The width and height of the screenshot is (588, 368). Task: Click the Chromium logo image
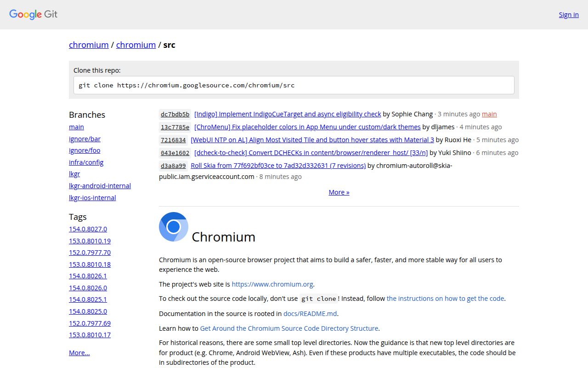pos(174,227)
